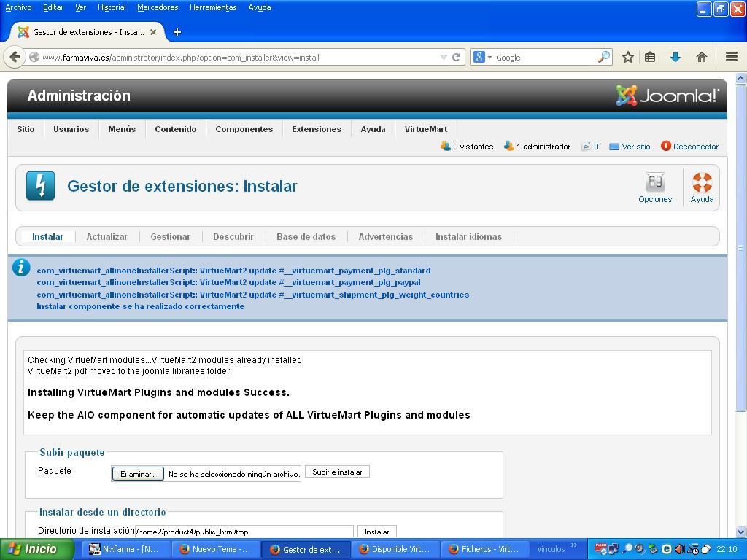Image resolution: width=747 pixels, height=560 pixels.
Task: Click the Directorio de instalación input field
Action: [244, 532]
